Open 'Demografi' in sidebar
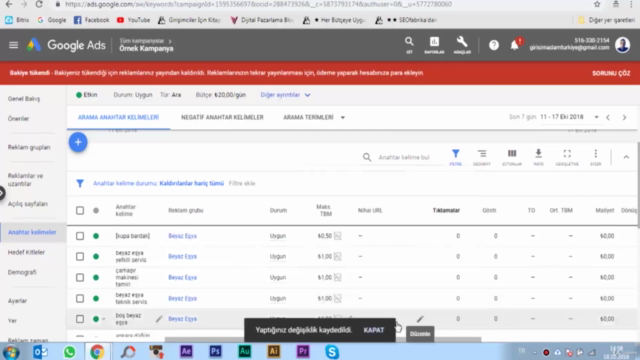This screenshot has height=360, width=640. [22, 272]
